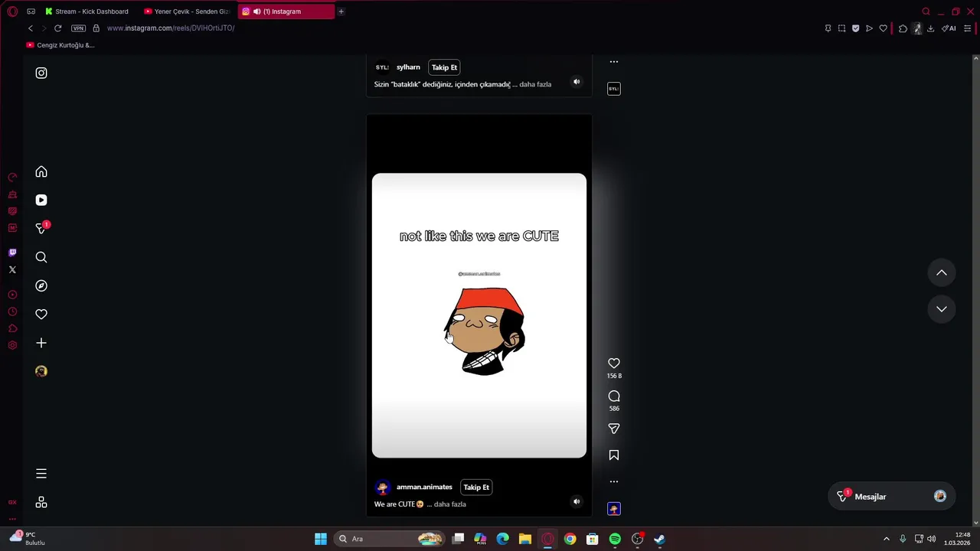
Task: Open the AI assistant toolbar button
Action: 949,28
